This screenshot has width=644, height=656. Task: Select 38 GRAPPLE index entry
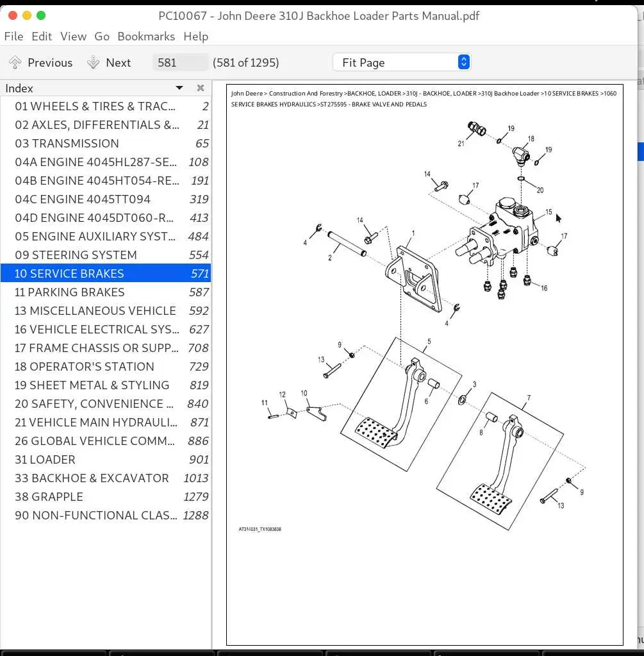[x=106, y=497]
